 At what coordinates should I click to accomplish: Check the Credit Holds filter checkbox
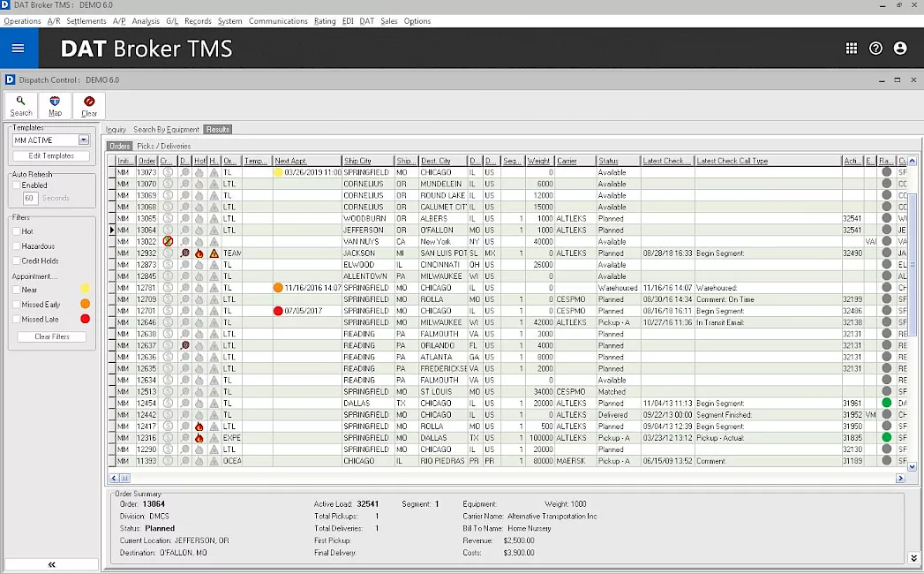(17, 261)
